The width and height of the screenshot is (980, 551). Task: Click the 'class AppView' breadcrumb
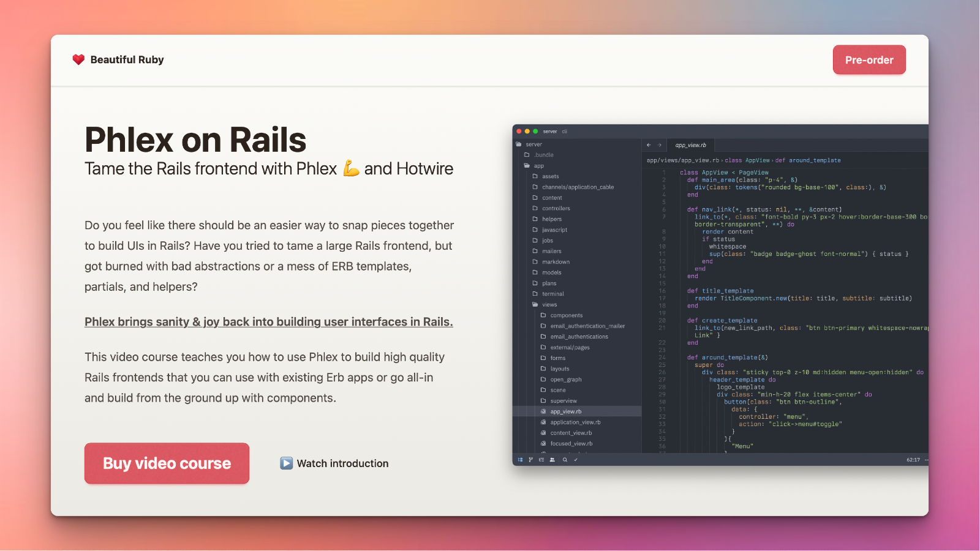(747, 160)
